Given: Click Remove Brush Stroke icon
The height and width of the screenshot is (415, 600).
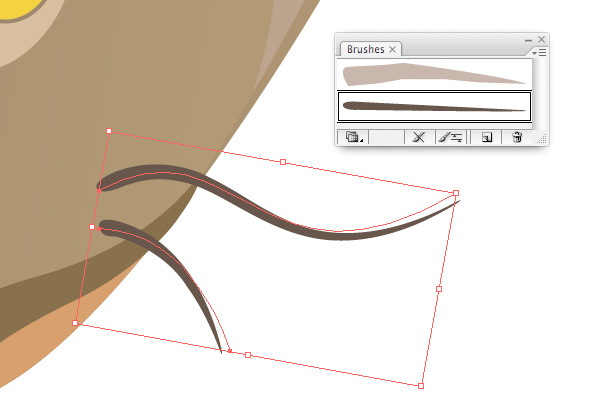Looking at the screenshot, I should pyautogui.click(x=419, y=137).
